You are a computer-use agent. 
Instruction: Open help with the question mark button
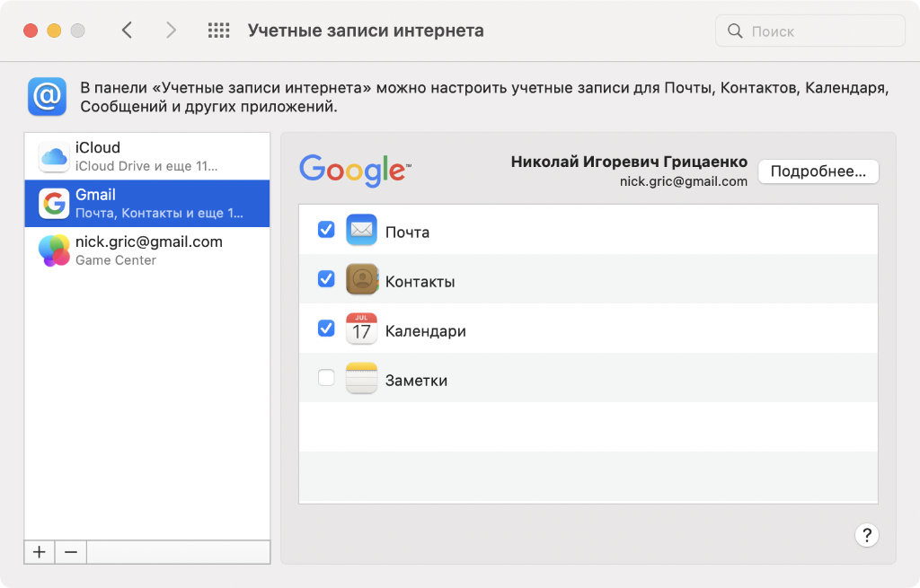(866, 535)
